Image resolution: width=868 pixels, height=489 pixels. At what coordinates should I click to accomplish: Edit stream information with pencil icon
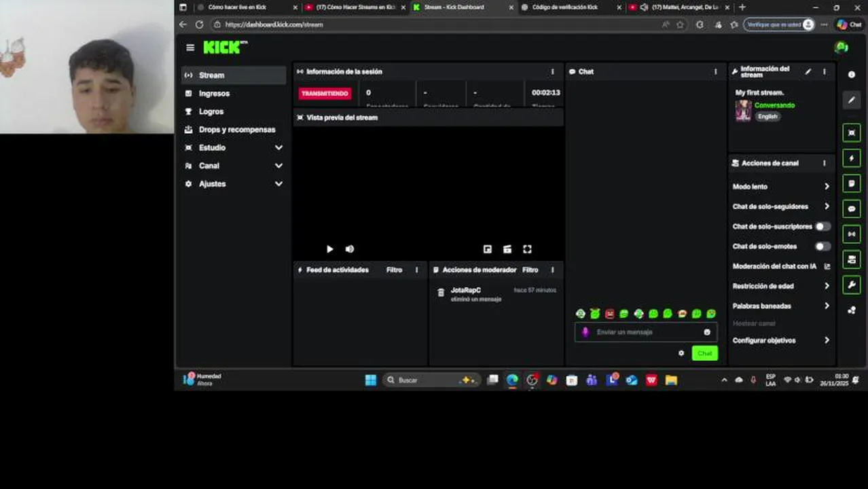pos(808,71)
